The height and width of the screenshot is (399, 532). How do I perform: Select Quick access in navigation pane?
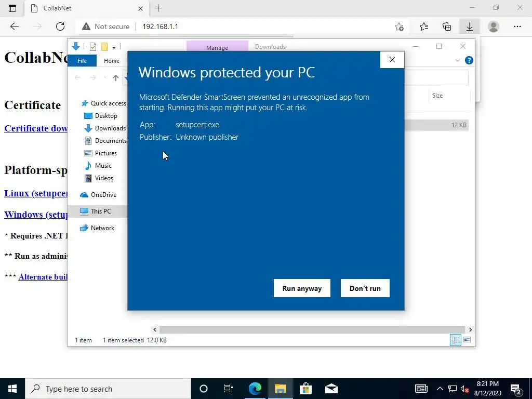(x=104, y=103)
